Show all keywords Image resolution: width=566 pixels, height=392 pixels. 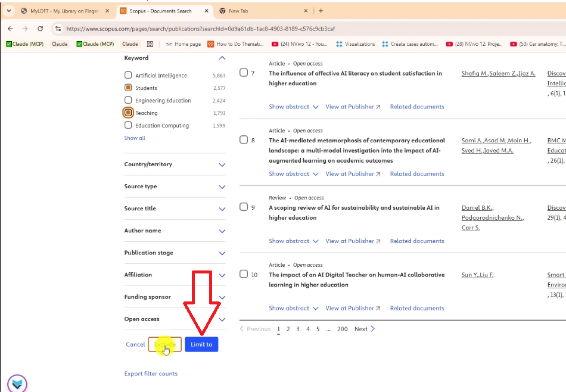pyautogui.click(x=135, y=138)
